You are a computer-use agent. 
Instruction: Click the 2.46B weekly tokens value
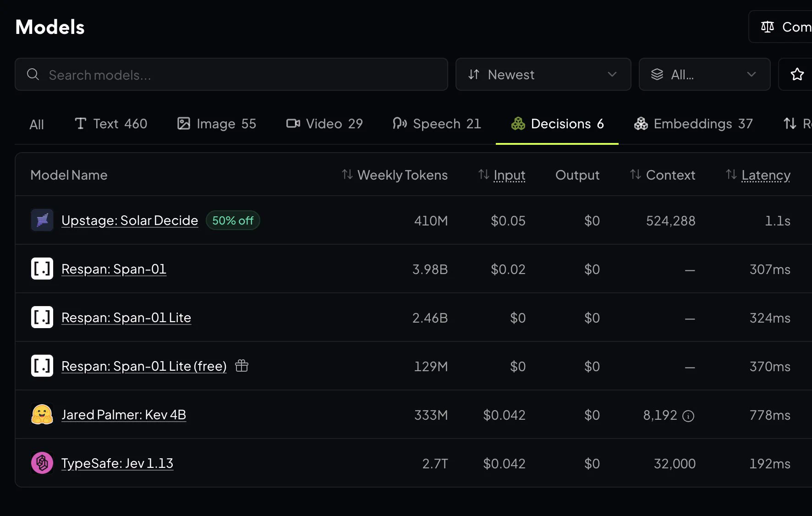click(x=430, y=318)
